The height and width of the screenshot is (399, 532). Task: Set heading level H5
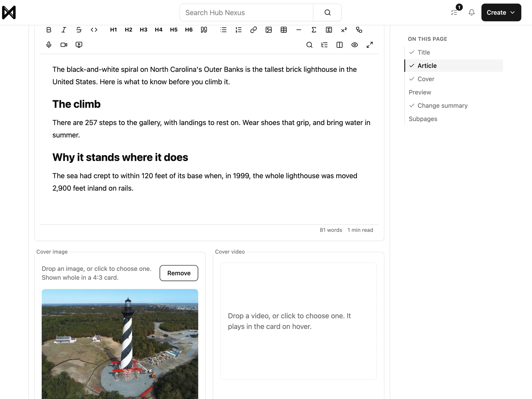point(174,30)
